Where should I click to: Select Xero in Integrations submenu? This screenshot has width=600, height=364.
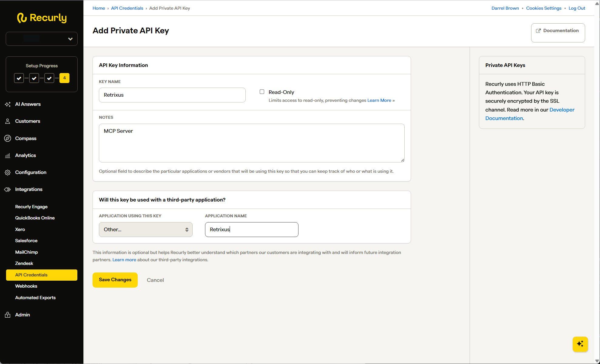(x=20, y=229)
